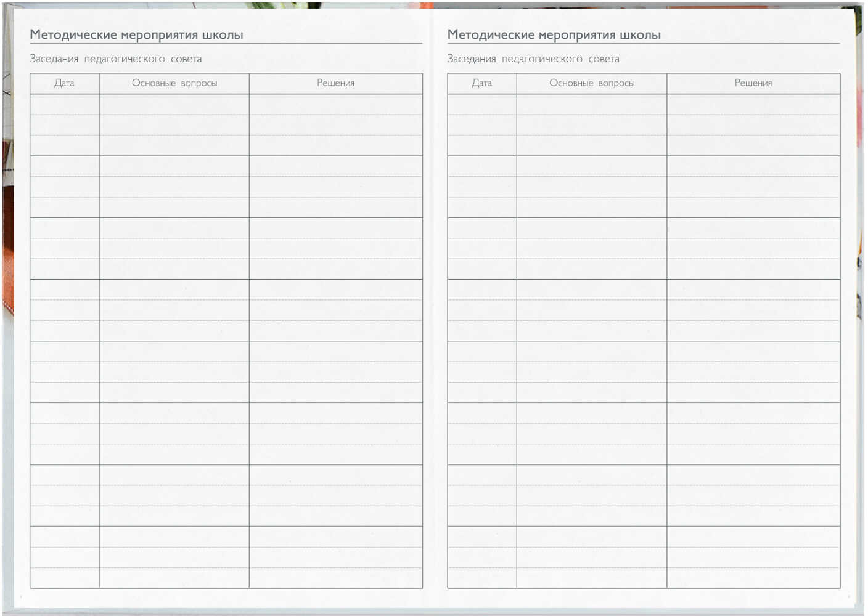868x616 pixels.
Task: Click last-row Решения cell on right page
Action: (753, 557)
